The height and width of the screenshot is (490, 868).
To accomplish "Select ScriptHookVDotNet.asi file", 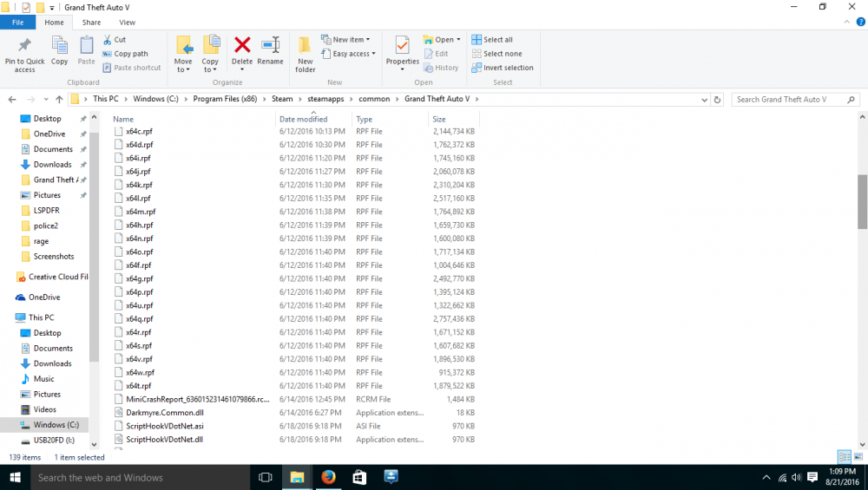I will [164, 426].
